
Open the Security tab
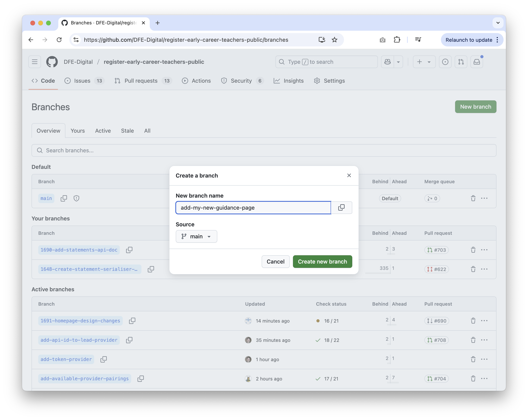242,81
